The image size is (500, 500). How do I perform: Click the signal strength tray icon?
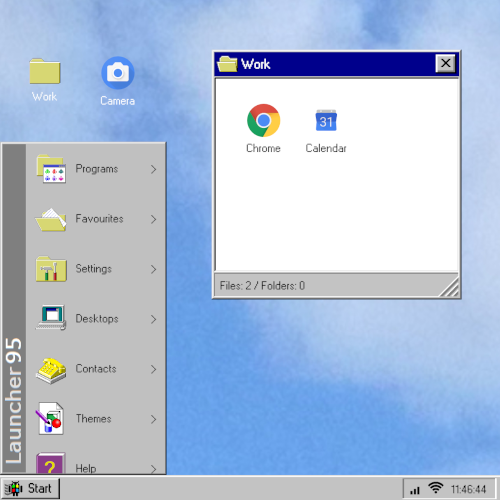click(x=415, y=490)
